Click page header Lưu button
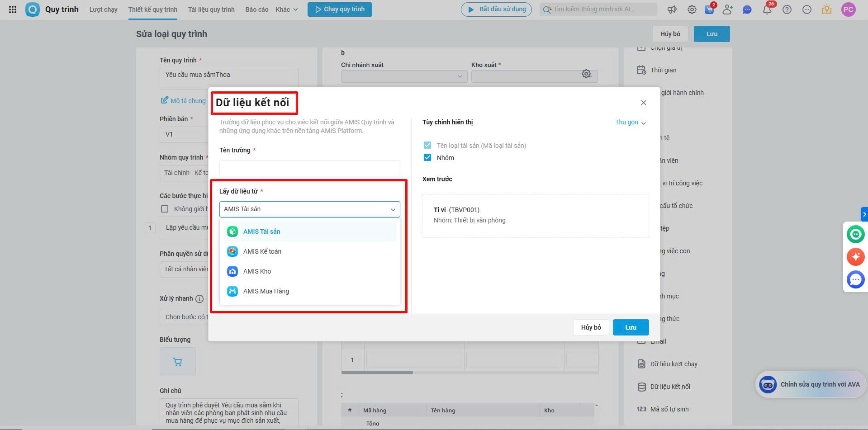 pyautogui.click(x=712, y=34)
